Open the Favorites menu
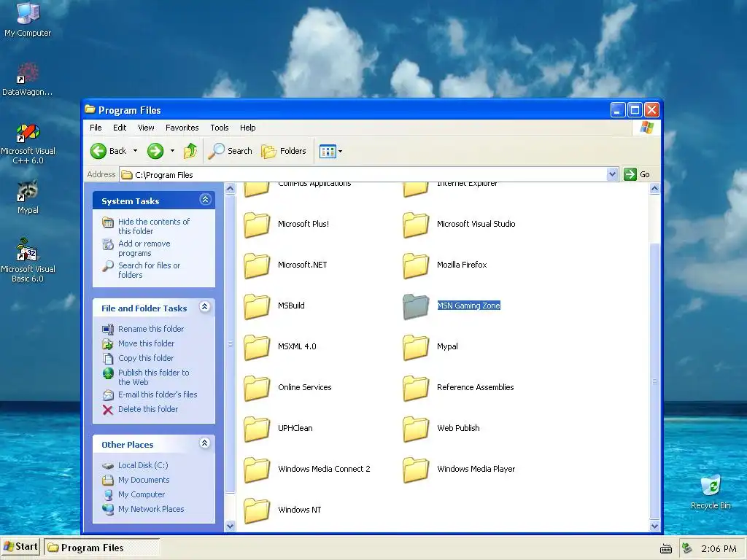Viewport: 747px width, 560px height. [x=182, y=128]
